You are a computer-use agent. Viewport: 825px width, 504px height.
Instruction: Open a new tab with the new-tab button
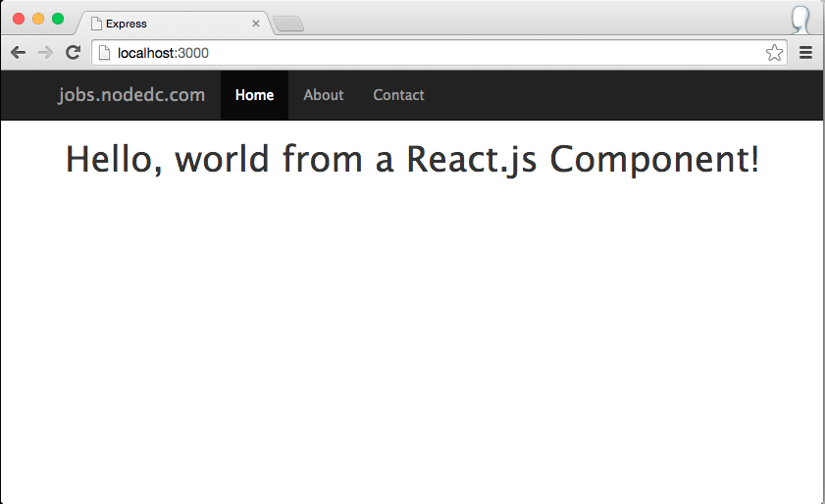288,24
